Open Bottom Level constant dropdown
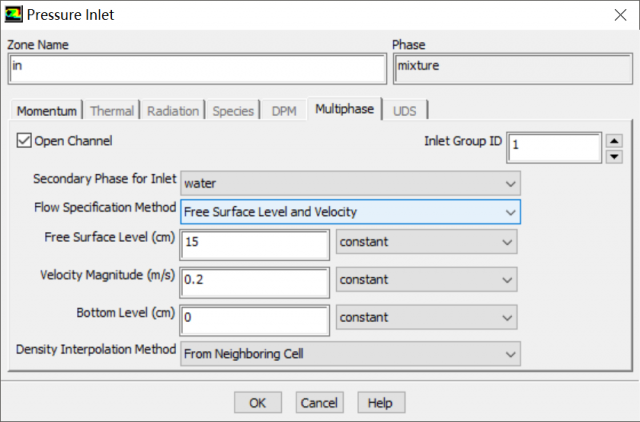Screen dimensions: 640x422 (x=427, y=317)
